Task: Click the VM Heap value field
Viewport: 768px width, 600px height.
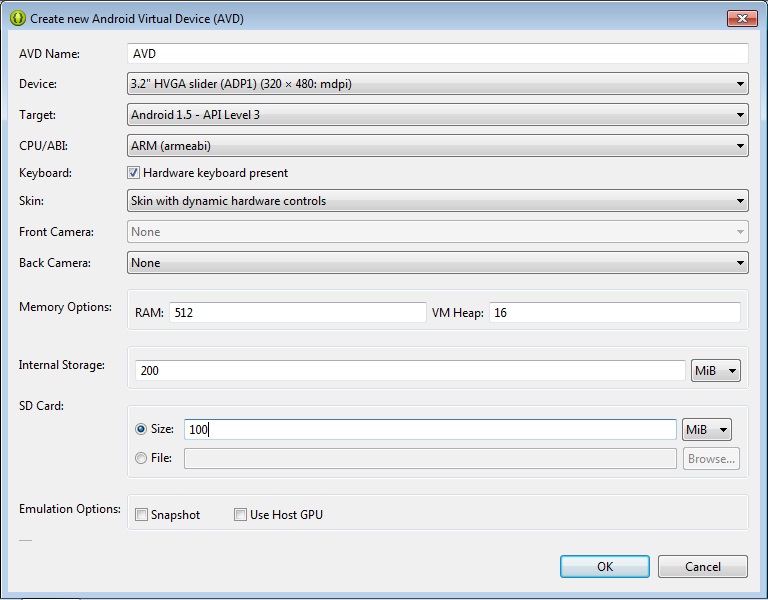Action: pyautogui.click(x=615, y=312)
